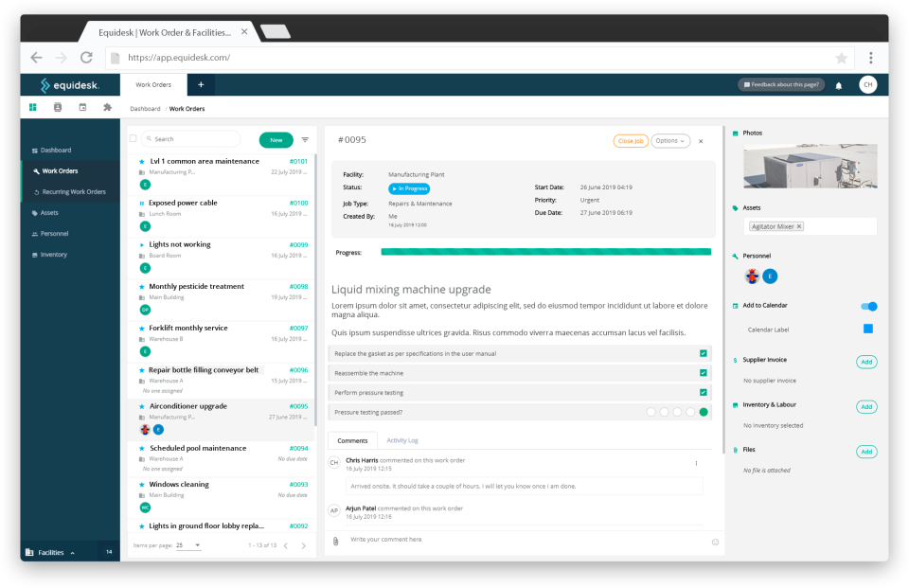Open the Calendar Label color swatch

868,327
